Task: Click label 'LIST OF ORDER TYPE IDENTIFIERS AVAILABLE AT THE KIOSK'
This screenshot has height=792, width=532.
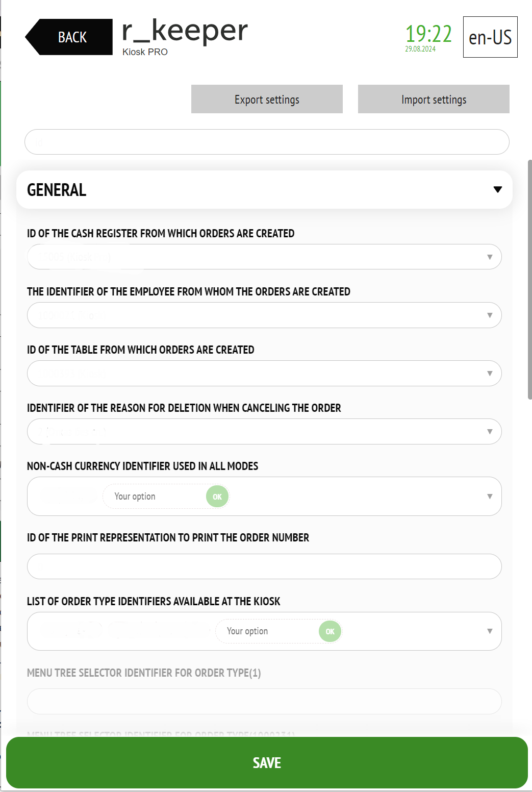Action: click(154, 601)
